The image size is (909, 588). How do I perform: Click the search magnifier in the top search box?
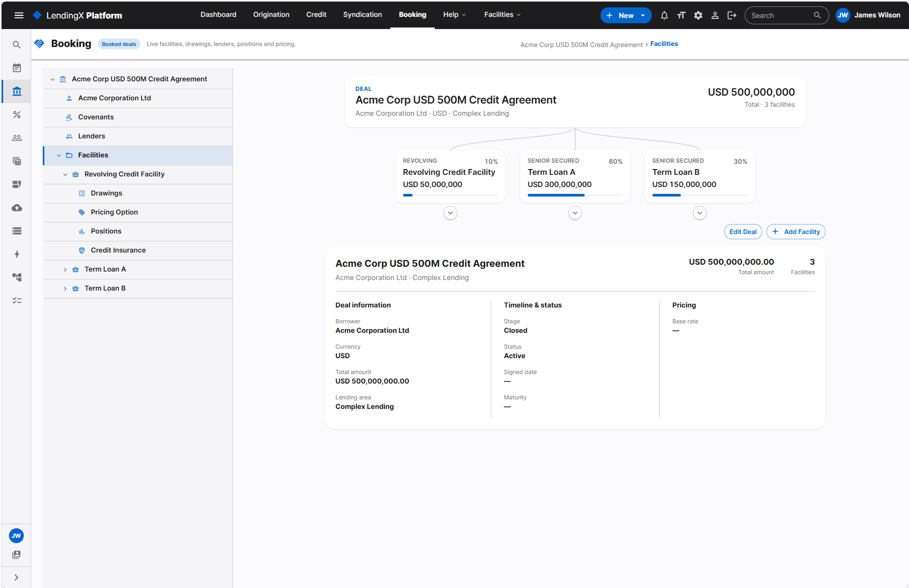click(817, 15)
